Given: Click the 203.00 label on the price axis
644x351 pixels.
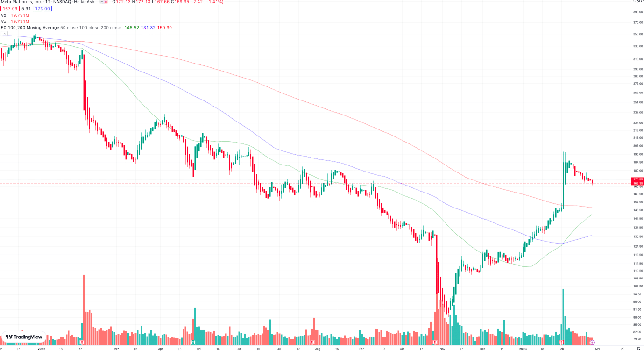Looking at the screenshot, I should (x=637, y=146).
